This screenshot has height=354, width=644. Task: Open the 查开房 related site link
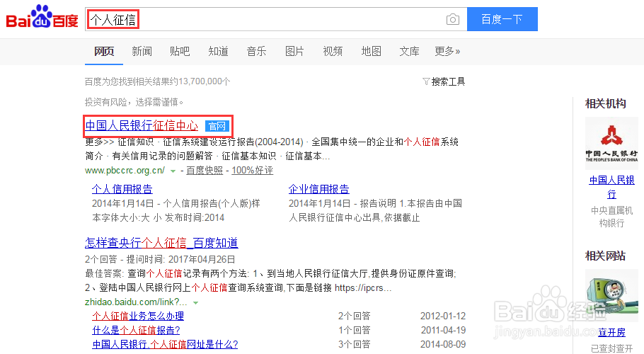click(611, 332)
